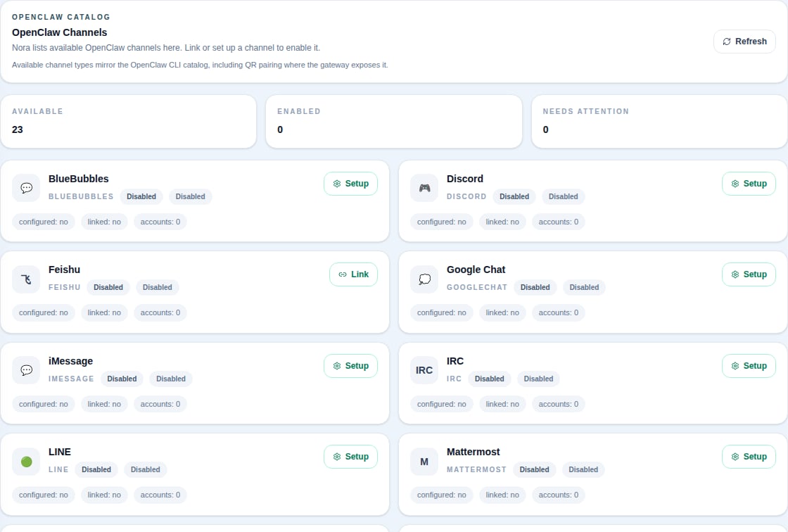Open Setup for LINE
The width and height of the screenshot is (788, 532).
click(350, 457)
